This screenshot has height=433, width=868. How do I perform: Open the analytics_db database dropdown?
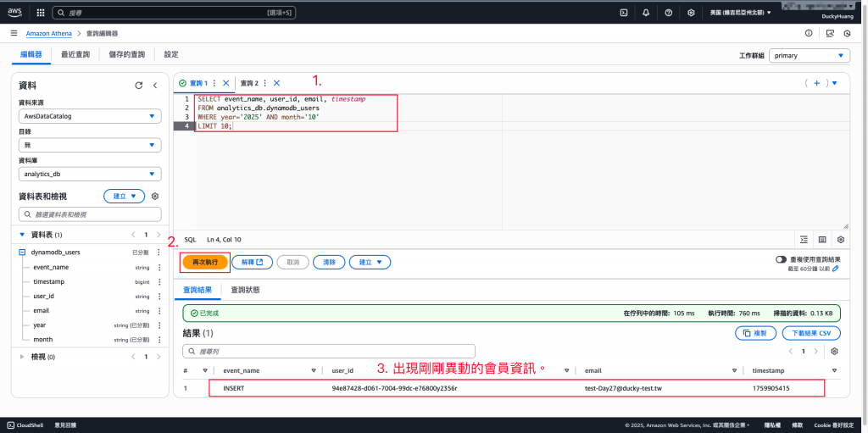tap(90, 174)
